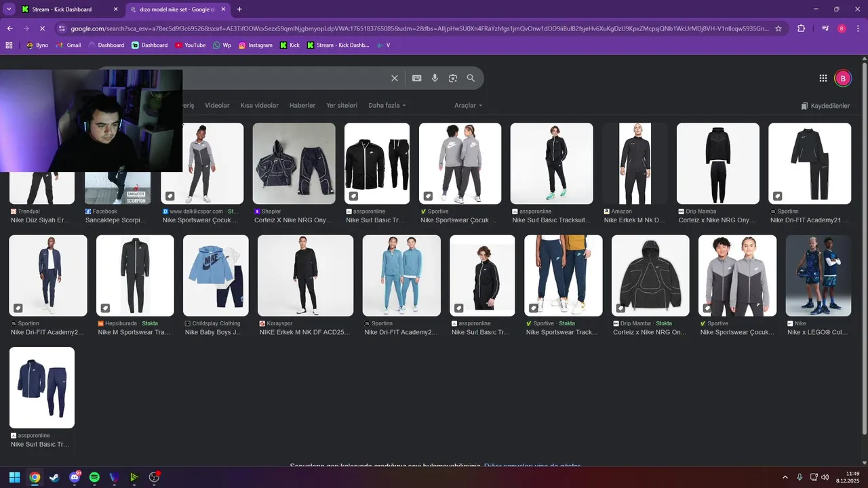868x488 pixels.
Task: Open the Instagram bookmark
Action: click(256, 45)
